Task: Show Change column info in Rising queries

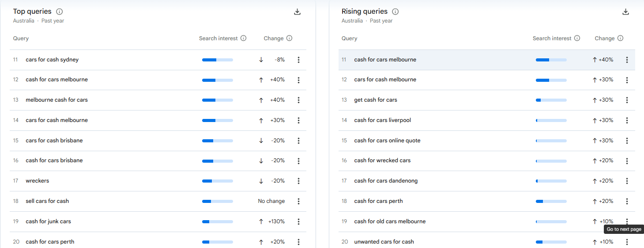Action: 621,38
